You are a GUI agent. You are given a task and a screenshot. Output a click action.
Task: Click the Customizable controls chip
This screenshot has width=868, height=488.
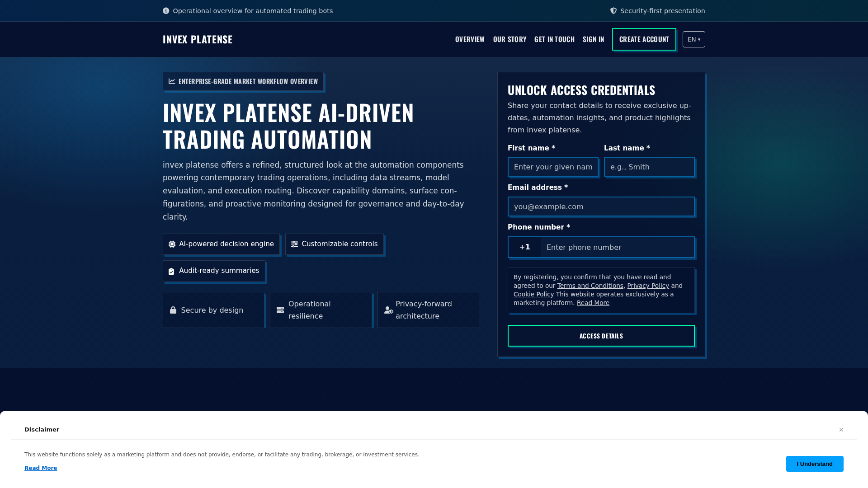[335, 244]
